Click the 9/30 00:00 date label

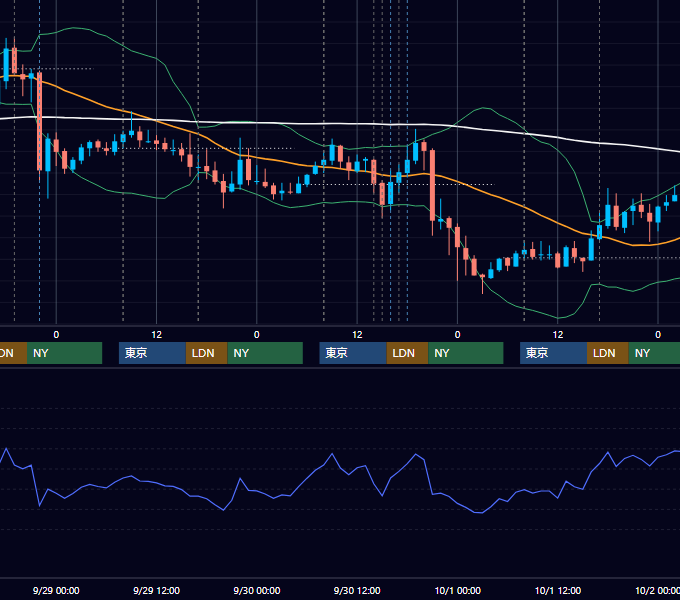257,590
